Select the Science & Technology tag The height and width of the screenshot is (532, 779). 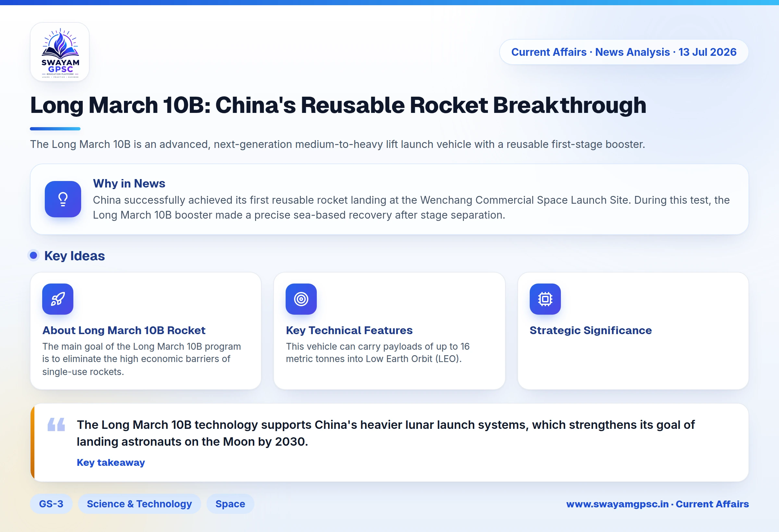(140, 504)
